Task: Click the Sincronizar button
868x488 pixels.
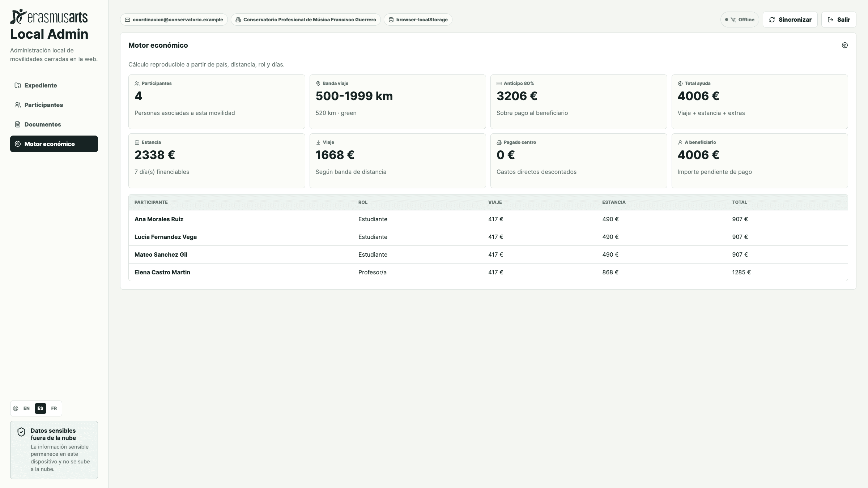Action: pyautogui.click(x=790, y=20)
